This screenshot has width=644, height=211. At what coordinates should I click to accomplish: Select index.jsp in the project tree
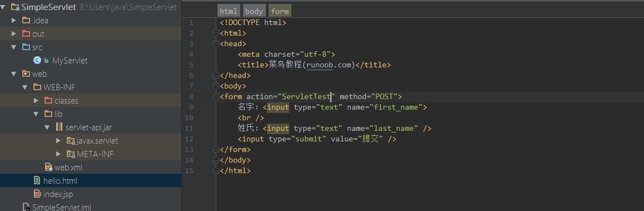click(58, 194)
